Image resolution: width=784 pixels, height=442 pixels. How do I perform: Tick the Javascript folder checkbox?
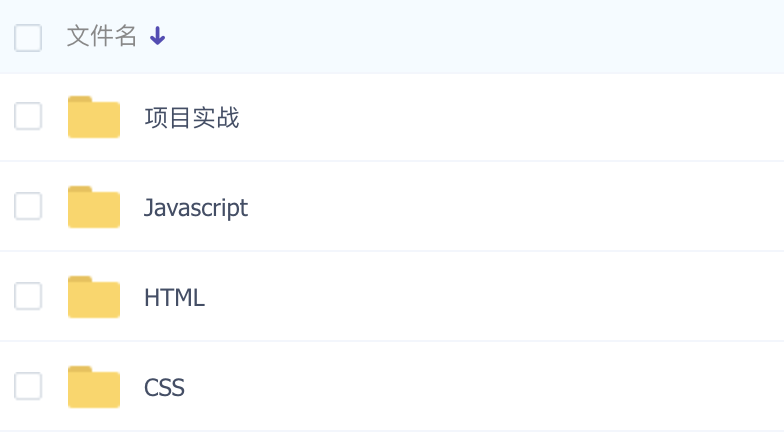(x=28, y=206)
